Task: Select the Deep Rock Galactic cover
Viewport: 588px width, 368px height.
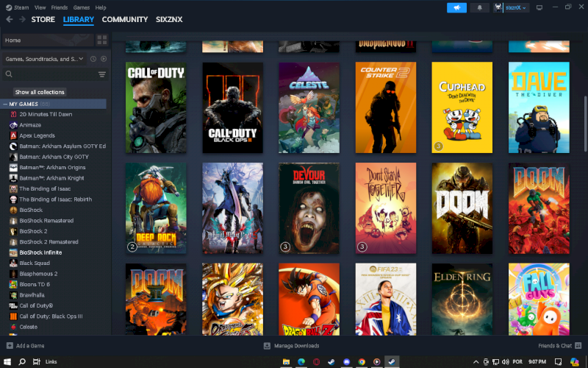Action: 156,208
